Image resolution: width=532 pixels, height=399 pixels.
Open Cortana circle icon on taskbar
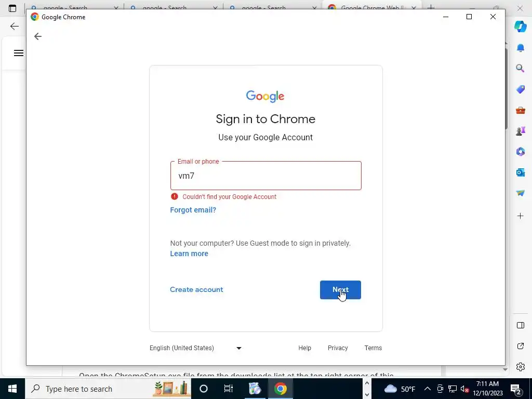tap(204, 389)
